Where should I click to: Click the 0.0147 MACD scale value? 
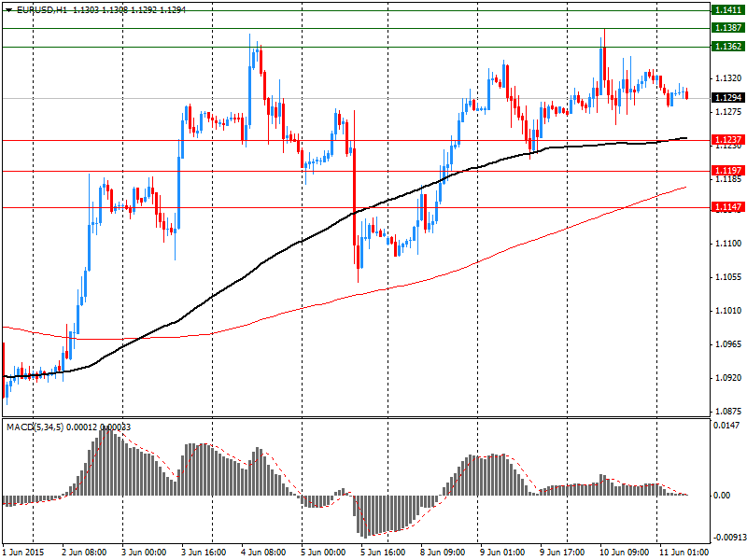726,426
